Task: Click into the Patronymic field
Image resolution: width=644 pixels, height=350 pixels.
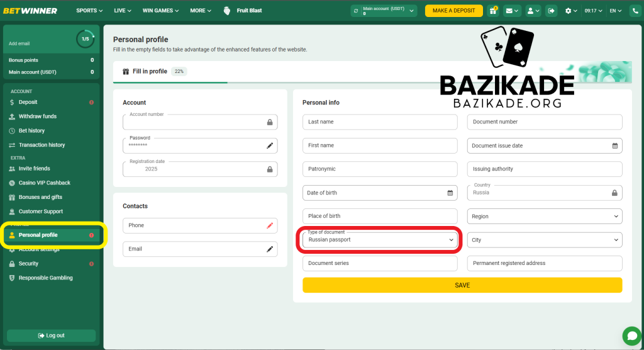Action: click(x=379, y=169)
